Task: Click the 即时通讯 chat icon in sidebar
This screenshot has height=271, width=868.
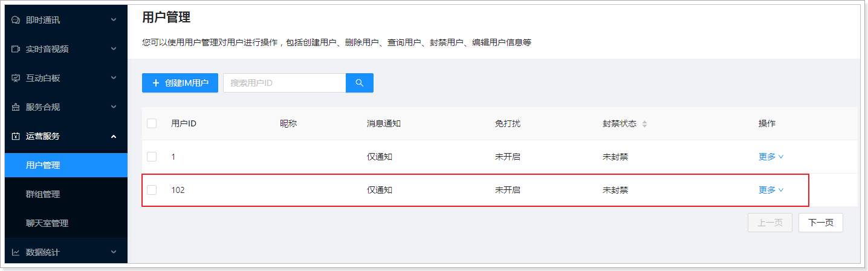Action: (16, 20)
